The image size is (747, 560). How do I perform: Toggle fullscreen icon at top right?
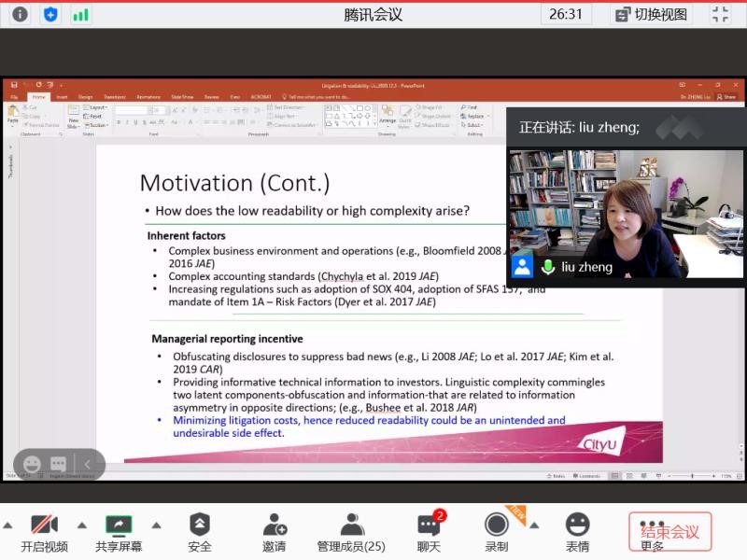coord(720,14)
